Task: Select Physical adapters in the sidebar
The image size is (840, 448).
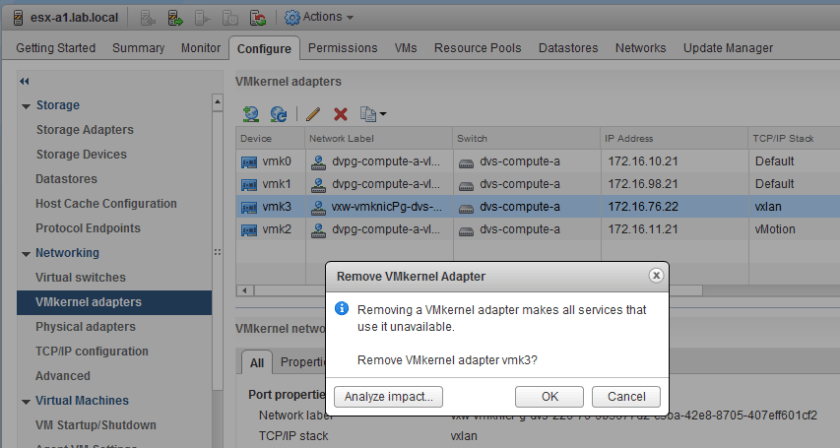Action: [85, 327]
